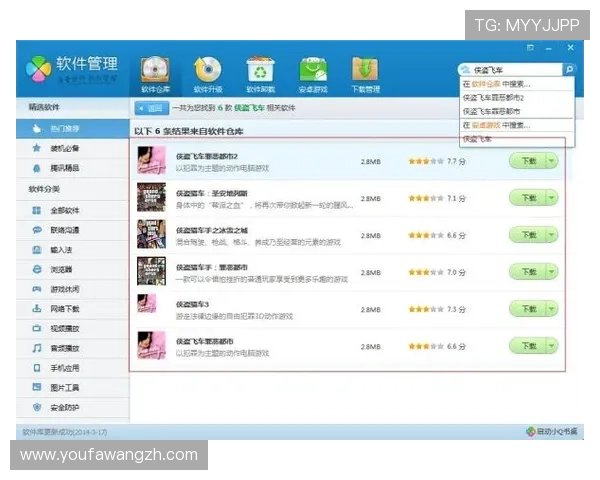Viewport: 600px width, 480px height.
Task: Open the window menu icon near minimize
Action: click(530, 48)
